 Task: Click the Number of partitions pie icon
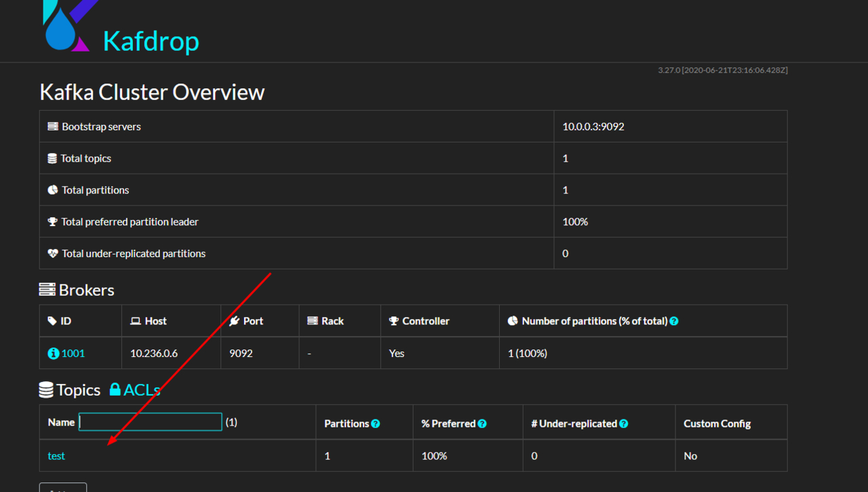pos(513,321)
